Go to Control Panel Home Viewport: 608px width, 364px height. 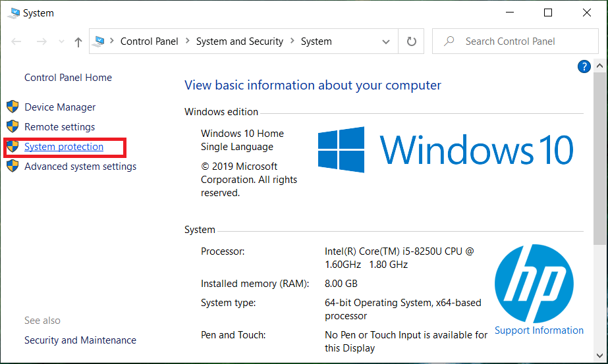tap(68, 78)
